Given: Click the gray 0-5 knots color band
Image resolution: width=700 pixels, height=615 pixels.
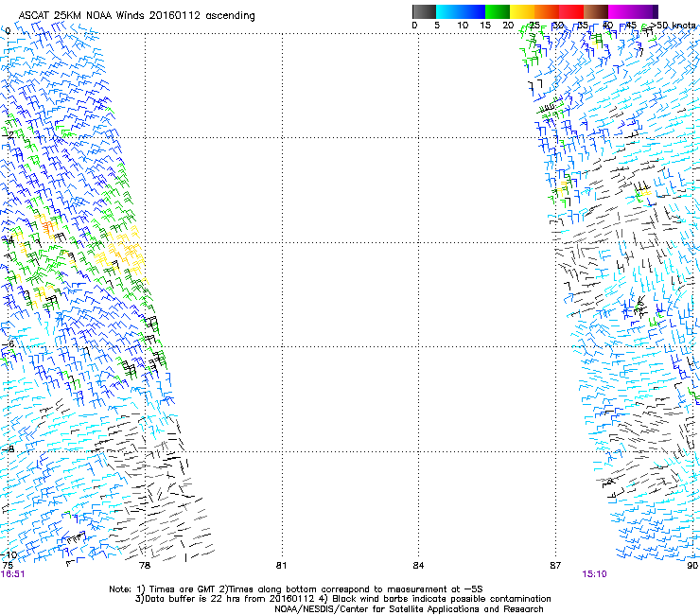Looking at the screenshot, I should (x=424, y=11).
